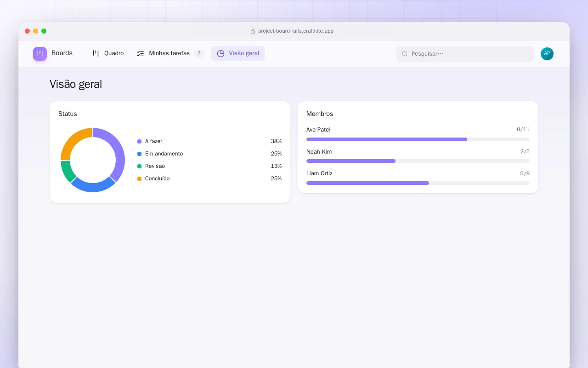
Task: Switch to the Minhas tarefas tab
Action: coord(170,53)
